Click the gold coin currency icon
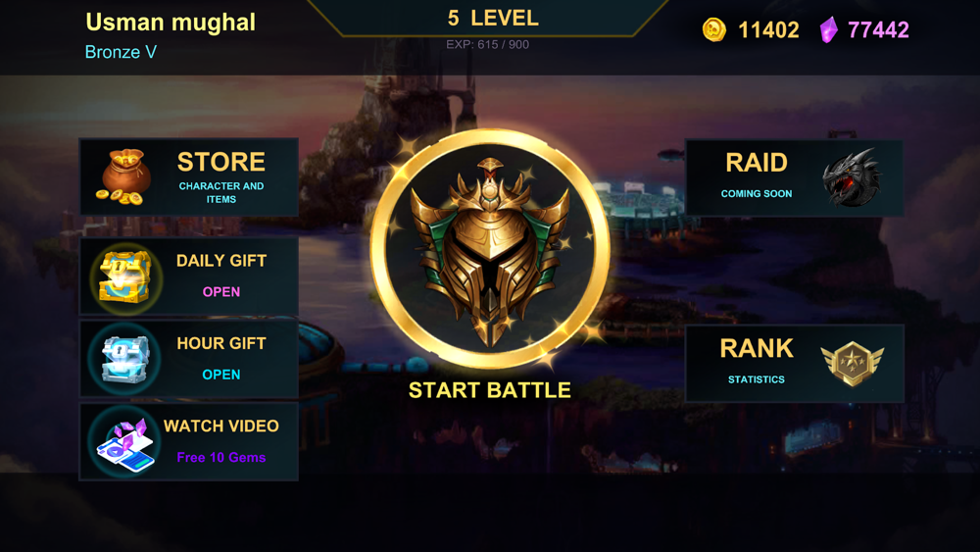Viewport: 980px width, 552px height. [x=713, y=29]
